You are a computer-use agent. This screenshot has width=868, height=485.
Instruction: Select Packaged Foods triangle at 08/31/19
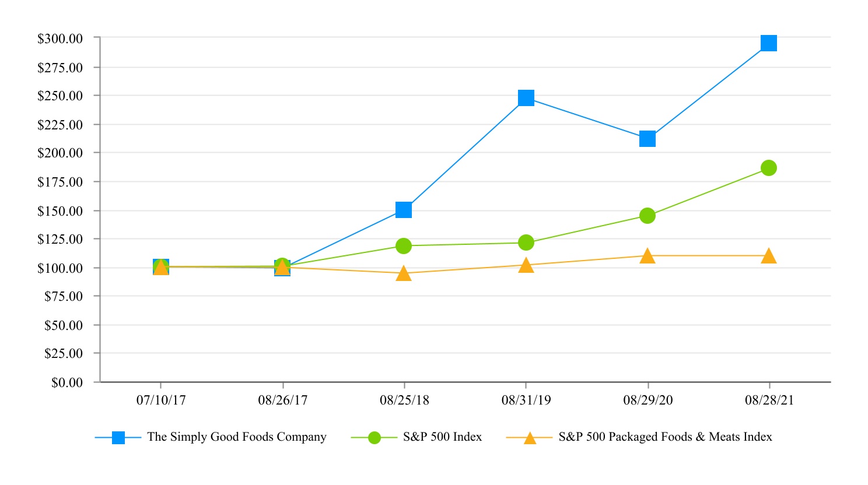[526, 266]
